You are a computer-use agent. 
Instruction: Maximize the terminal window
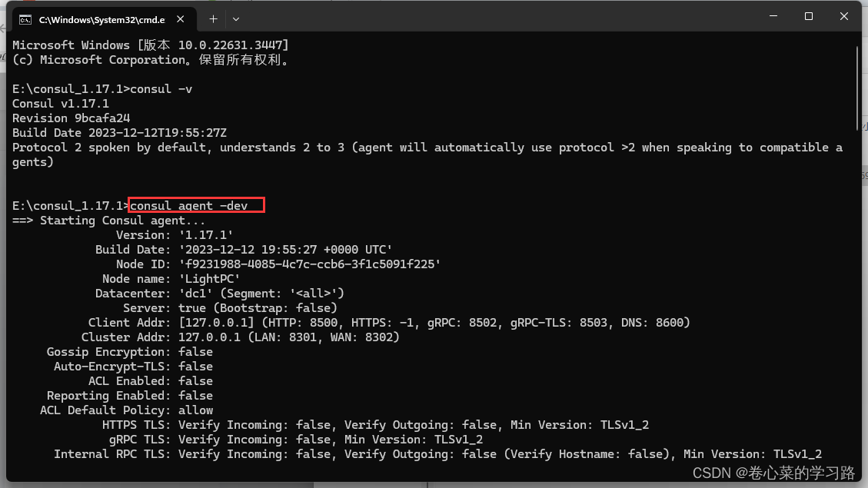point(809,15)
